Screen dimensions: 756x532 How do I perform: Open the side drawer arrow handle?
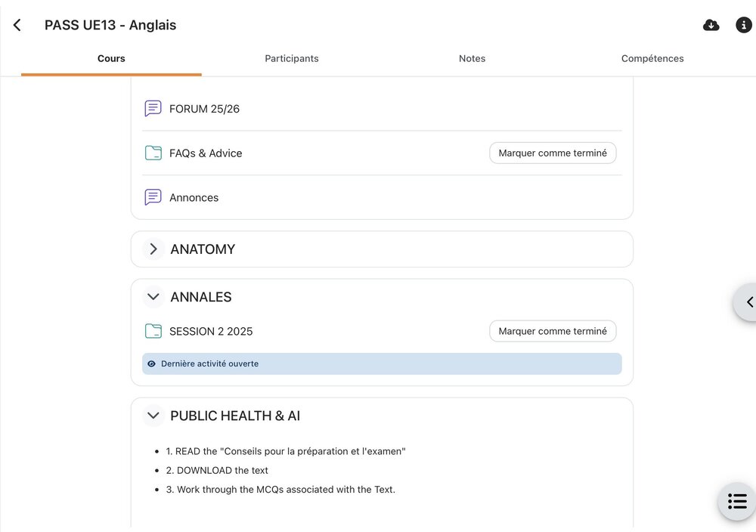(747, 302)
